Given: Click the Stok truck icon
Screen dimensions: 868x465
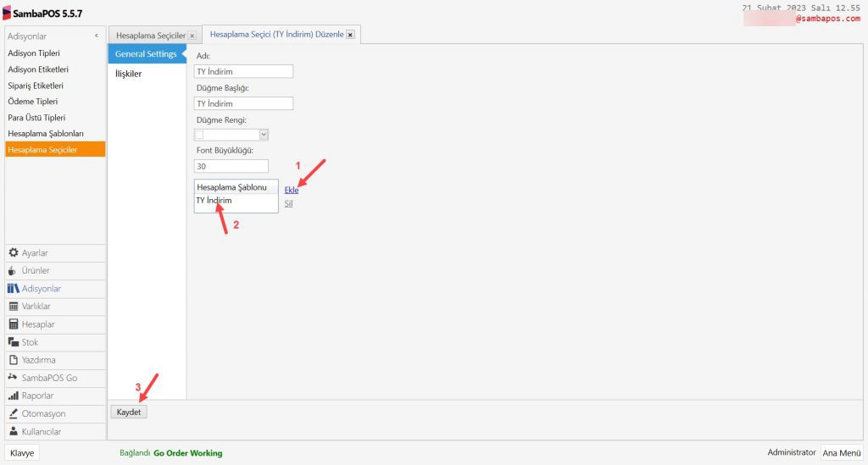Looking at the screenshot, I should pos(14,342).
